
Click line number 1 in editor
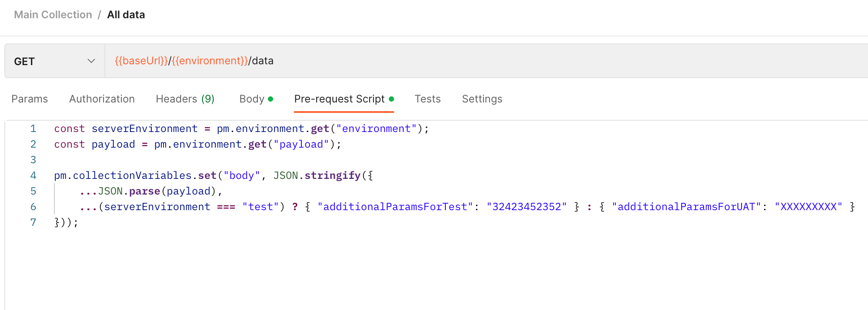pos(33,129)
